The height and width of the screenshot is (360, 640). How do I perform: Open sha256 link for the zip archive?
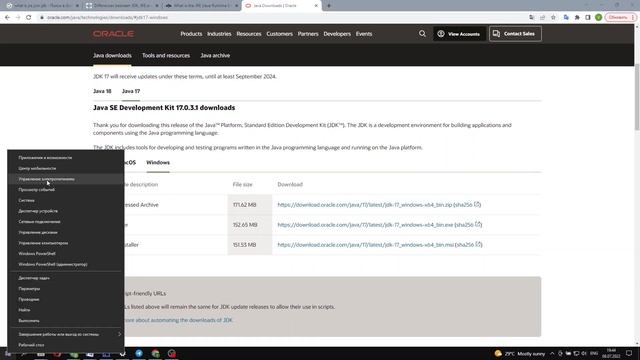point(467,205)
